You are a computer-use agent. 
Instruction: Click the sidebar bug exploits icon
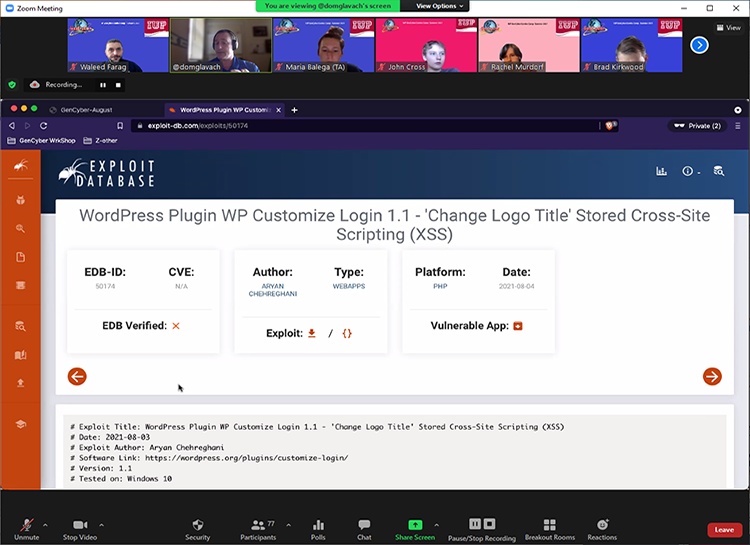click(21, 200)
